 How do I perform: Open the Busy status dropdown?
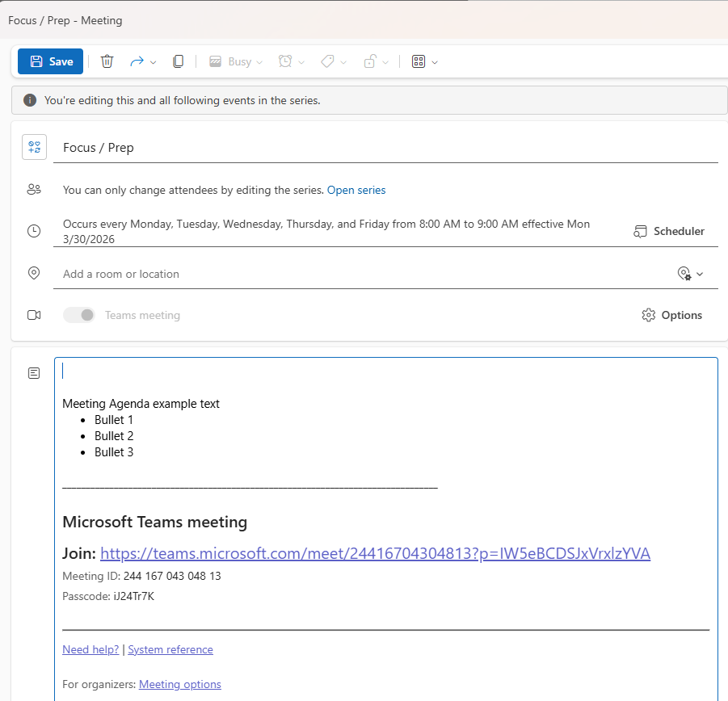click(x=236, y=61)
